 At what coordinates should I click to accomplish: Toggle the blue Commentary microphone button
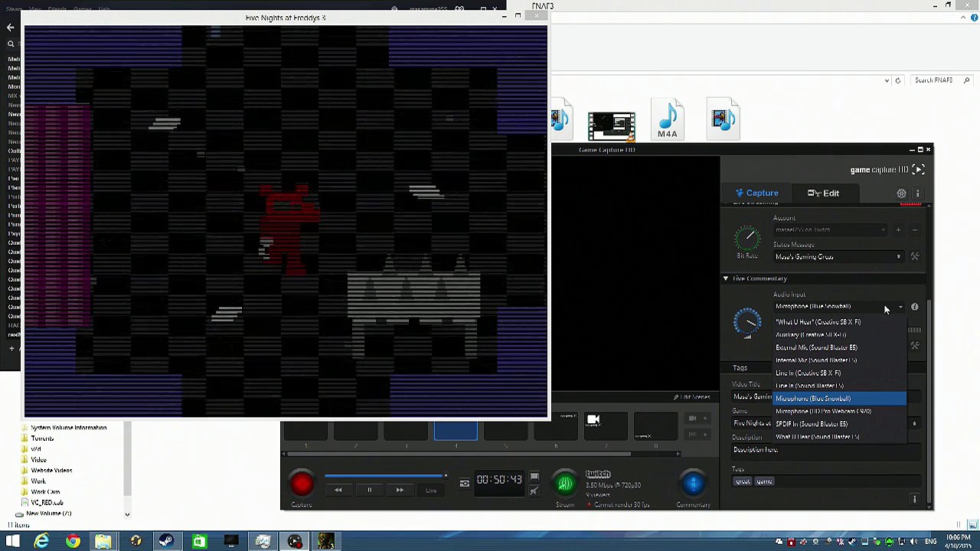click(x=694, y=483)
